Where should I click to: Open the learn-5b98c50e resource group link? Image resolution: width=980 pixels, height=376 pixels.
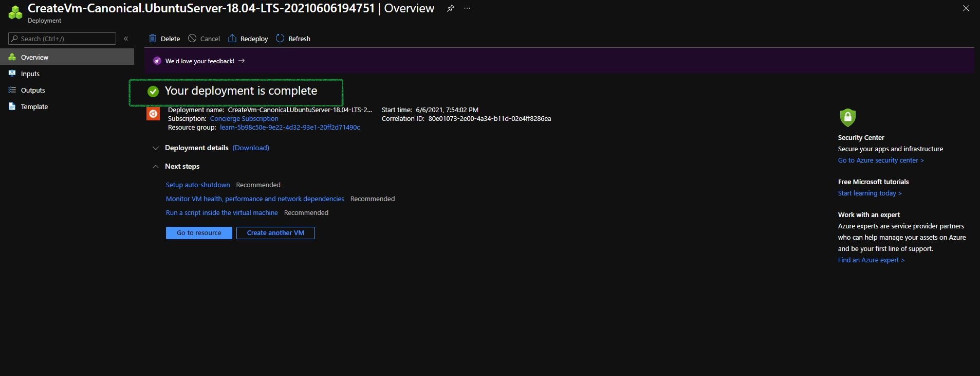point(290,127)
